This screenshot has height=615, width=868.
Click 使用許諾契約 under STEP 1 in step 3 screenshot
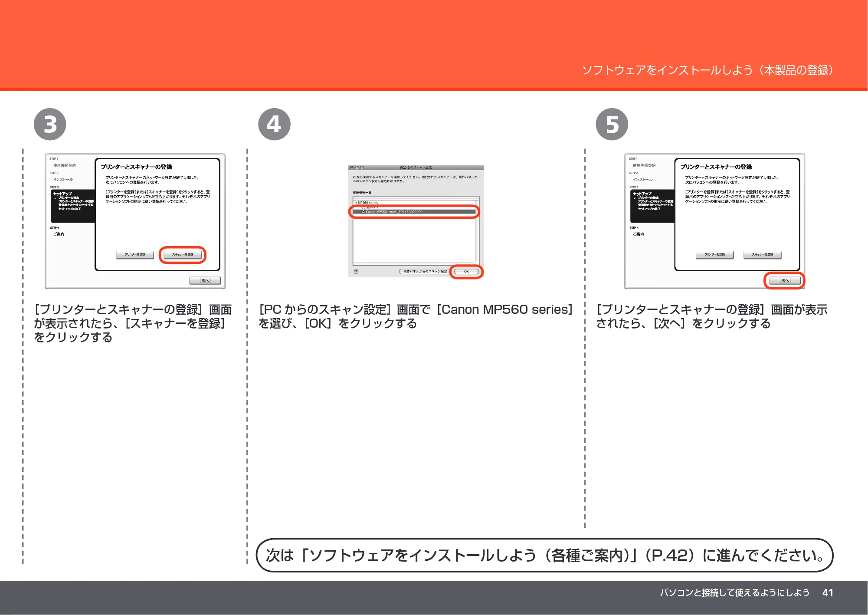[x=65, y=165]
